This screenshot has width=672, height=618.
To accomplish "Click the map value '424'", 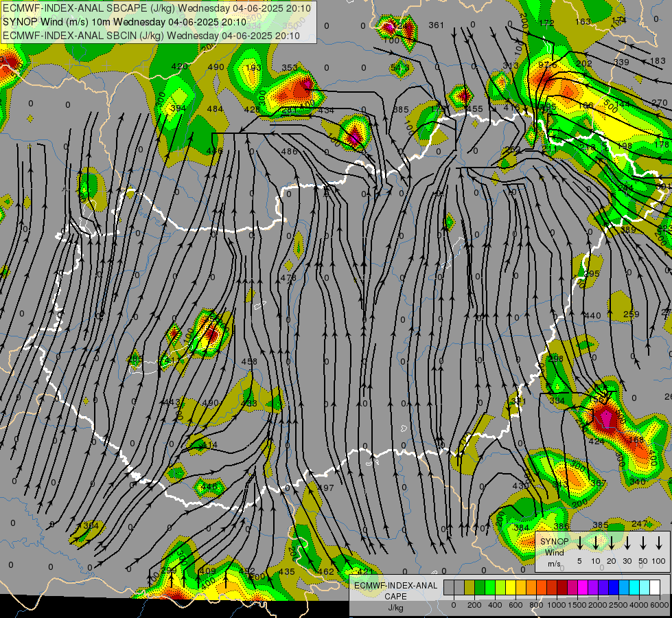I will pos(596,441).
